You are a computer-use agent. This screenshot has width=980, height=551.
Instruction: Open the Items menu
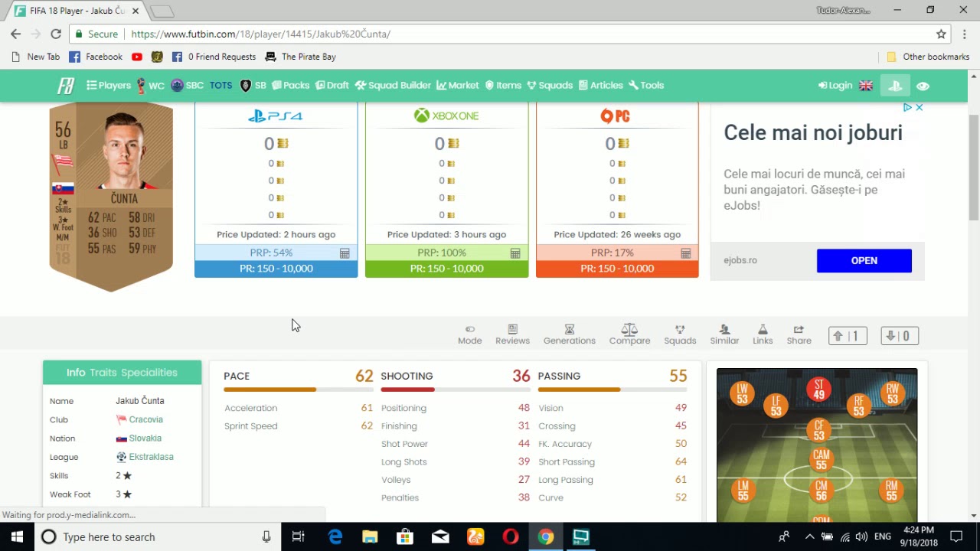click(x=503, y=86)
